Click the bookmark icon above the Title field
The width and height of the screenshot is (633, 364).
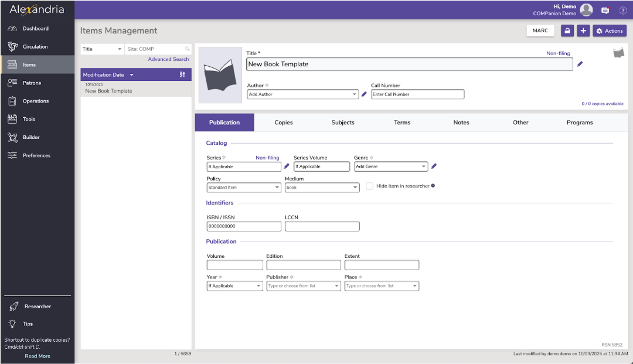pyautogui.click(x=618, y=52)
